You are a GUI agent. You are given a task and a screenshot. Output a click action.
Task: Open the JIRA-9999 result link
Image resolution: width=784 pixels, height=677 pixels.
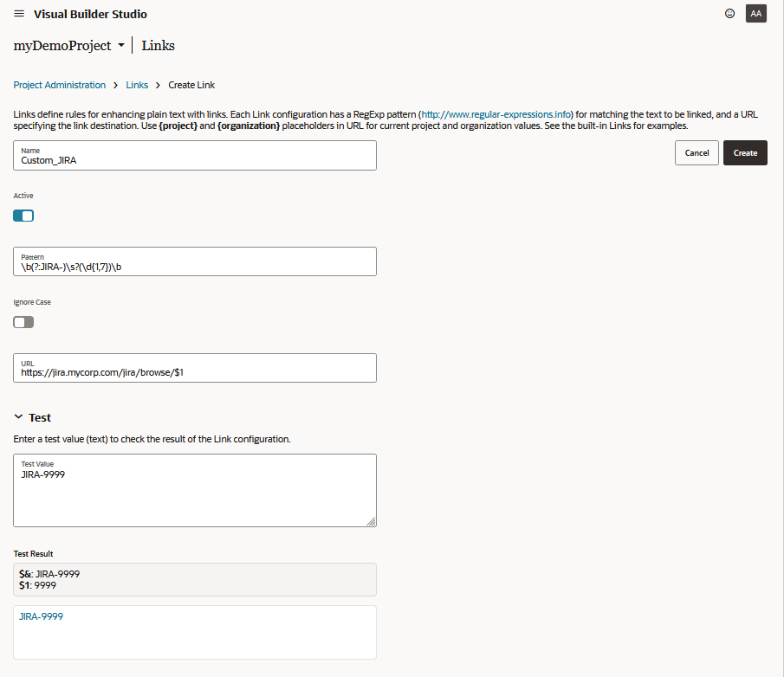pos(41,616)
